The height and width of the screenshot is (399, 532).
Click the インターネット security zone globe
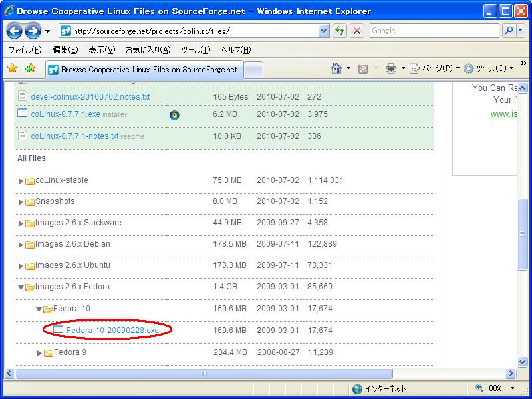(x=357, y=389)
